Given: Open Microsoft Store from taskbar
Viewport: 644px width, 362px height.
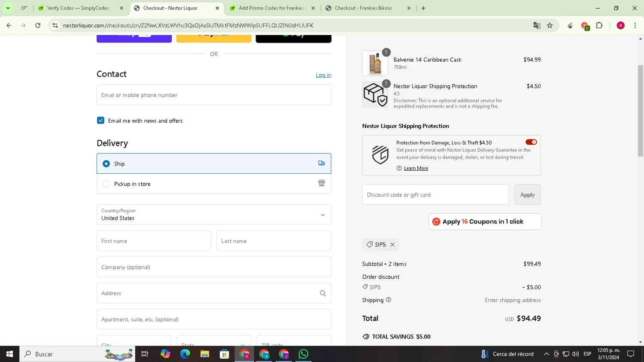Looking at the screenshot, I should click(225, 354).
